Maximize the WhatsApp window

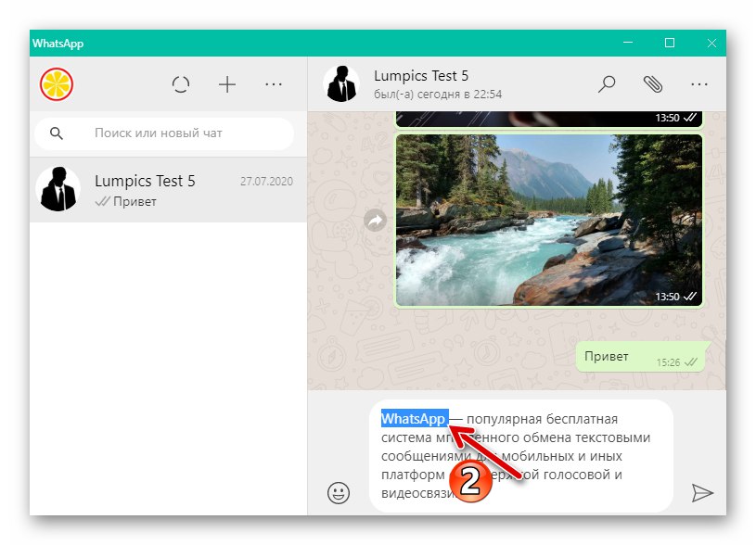[670, 43]
